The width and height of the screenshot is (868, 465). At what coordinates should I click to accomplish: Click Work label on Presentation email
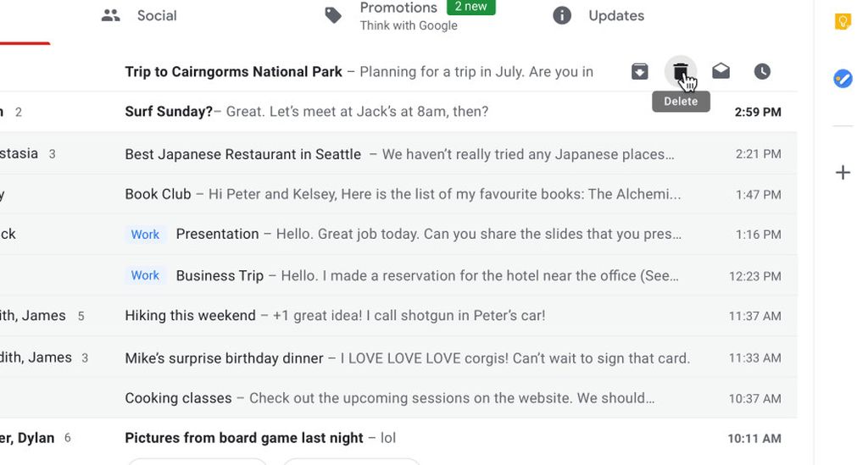pos(145,235)
